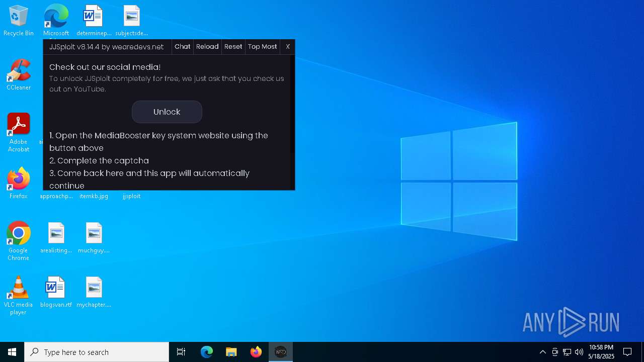Select the muchguy... image file
The image size is (644, 362).
point(94,238)
